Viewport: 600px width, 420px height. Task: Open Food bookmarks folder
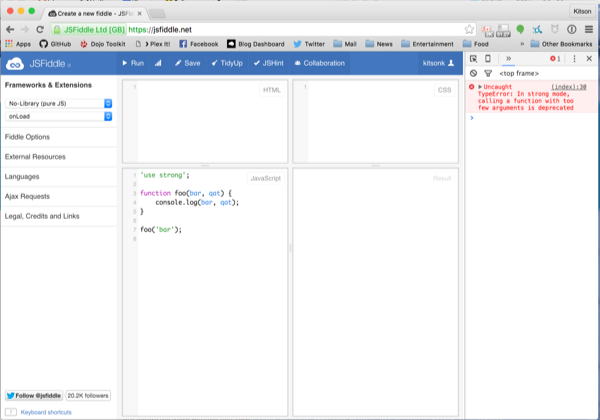(476, 44)
